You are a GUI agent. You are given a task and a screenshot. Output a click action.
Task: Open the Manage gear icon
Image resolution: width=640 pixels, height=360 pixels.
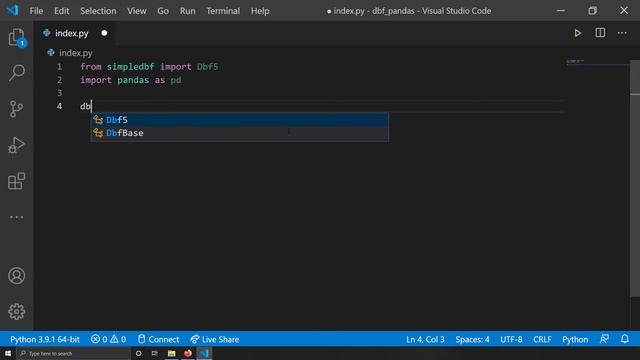(x=16, y=312)
